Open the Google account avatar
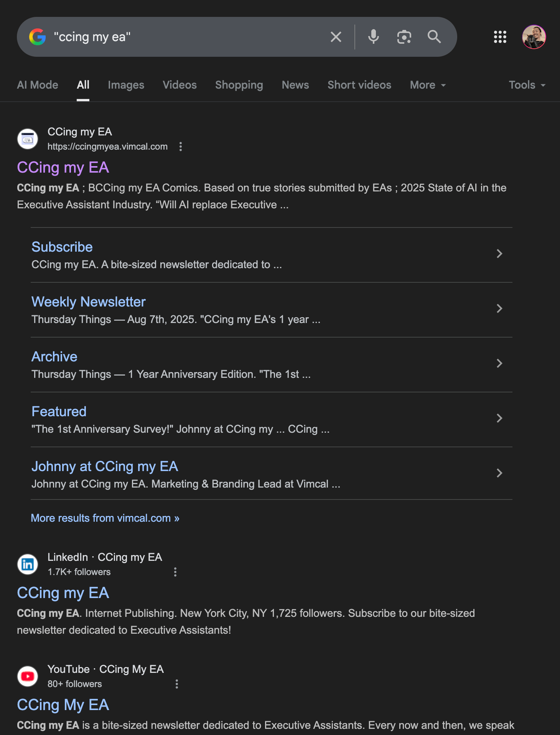This screenshot has width=560, height=735. pos(534,37)
